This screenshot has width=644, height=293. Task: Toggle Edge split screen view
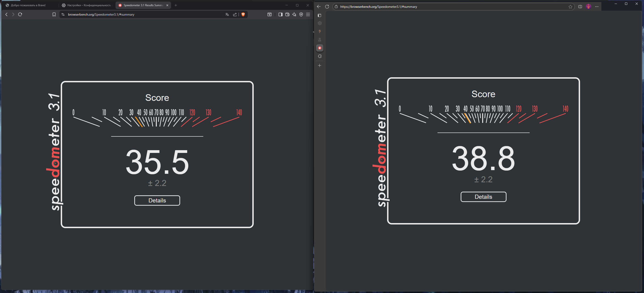(580, 7)
